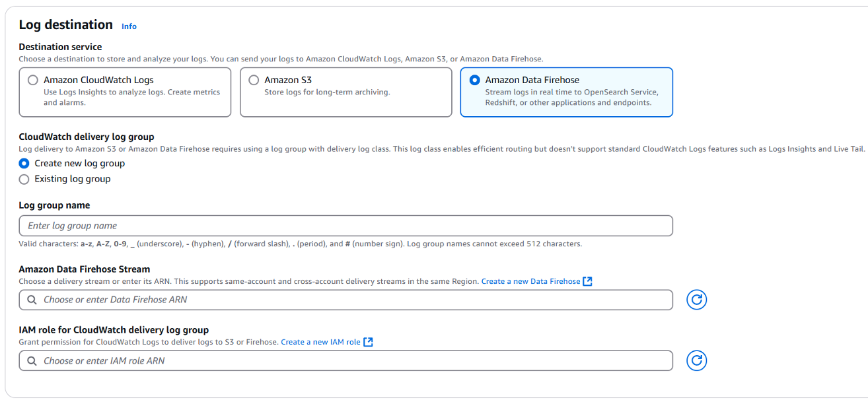Click external link icon after Create a new Data Firehose
This screenshot has height=402, width=868.
click(x=587, y=281)
